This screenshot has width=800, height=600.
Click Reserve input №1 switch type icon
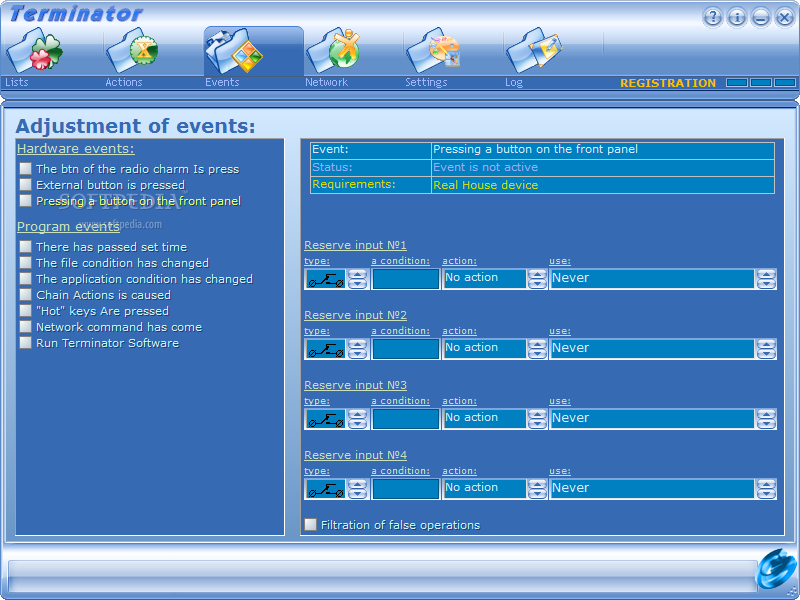326,279
